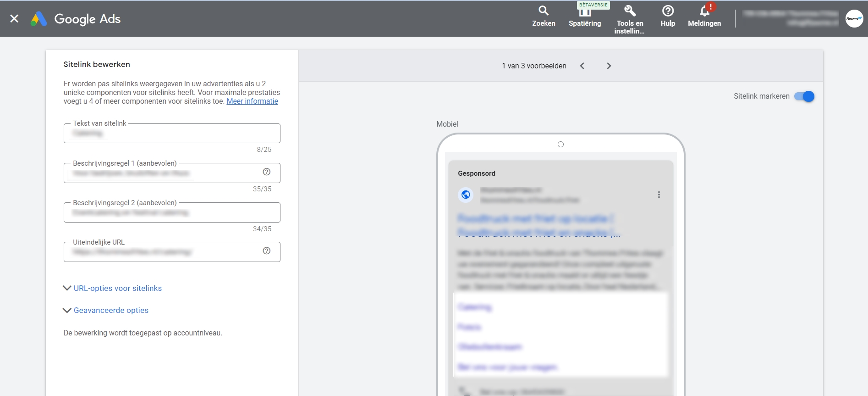Close the sitelink editor with X
This screenshot has width=868, height=396.
[14, 19]
